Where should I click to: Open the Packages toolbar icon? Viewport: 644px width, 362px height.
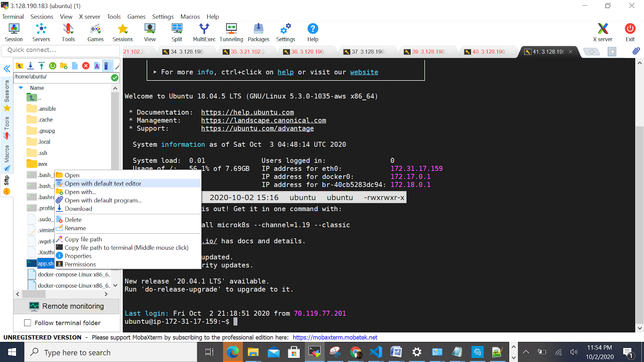tap(258, 33)
